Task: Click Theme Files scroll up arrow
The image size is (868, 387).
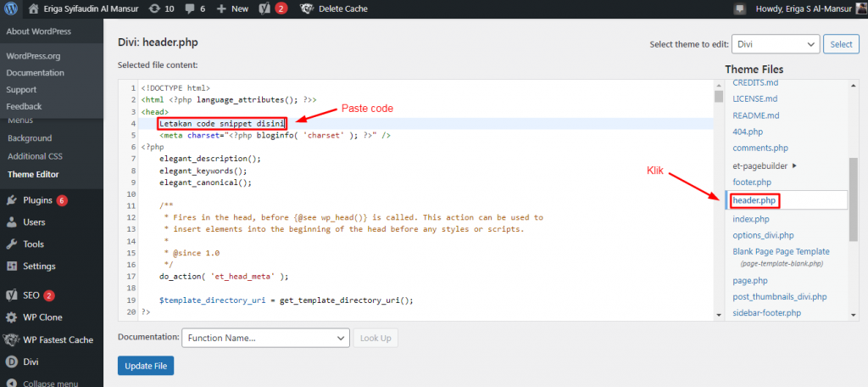Action: pyautogui.click(x=854, y=84)
